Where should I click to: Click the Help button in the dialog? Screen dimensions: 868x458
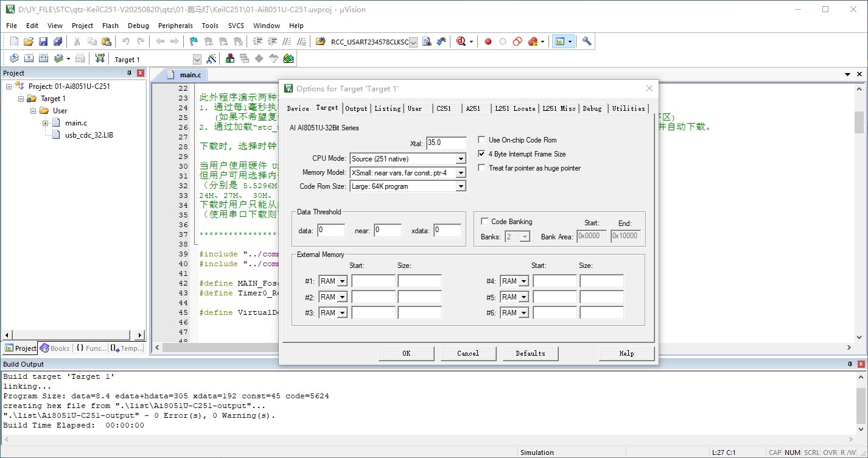tap(626, 353)
